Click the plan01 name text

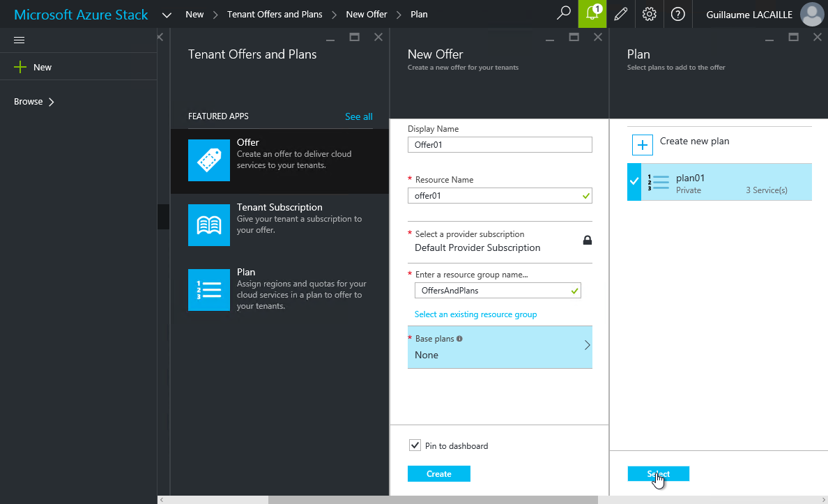(690, 178)
